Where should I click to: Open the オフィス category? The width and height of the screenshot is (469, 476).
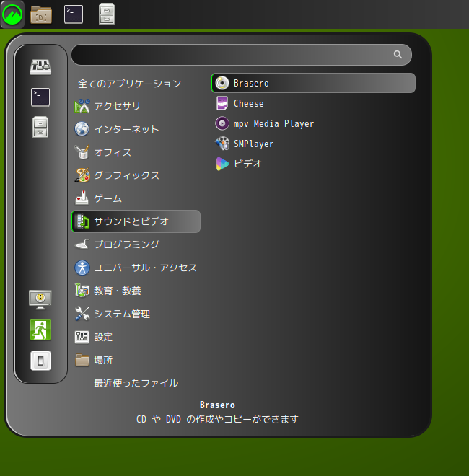[x=136, y=152]
